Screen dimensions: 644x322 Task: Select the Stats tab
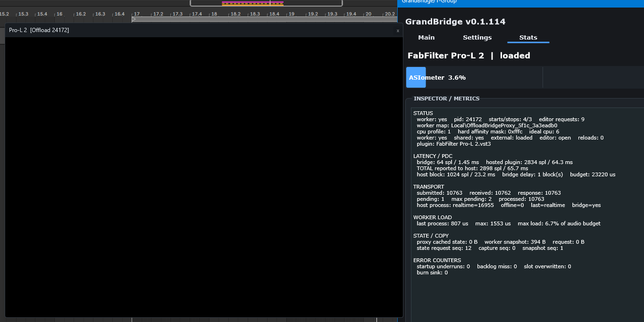(528, 37)
